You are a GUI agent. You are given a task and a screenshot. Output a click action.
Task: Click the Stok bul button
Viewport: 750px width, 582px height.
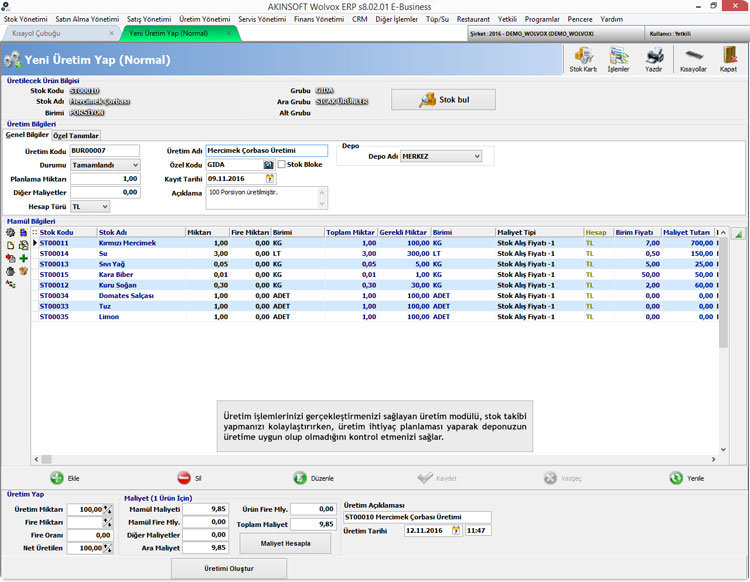point(443,99)
